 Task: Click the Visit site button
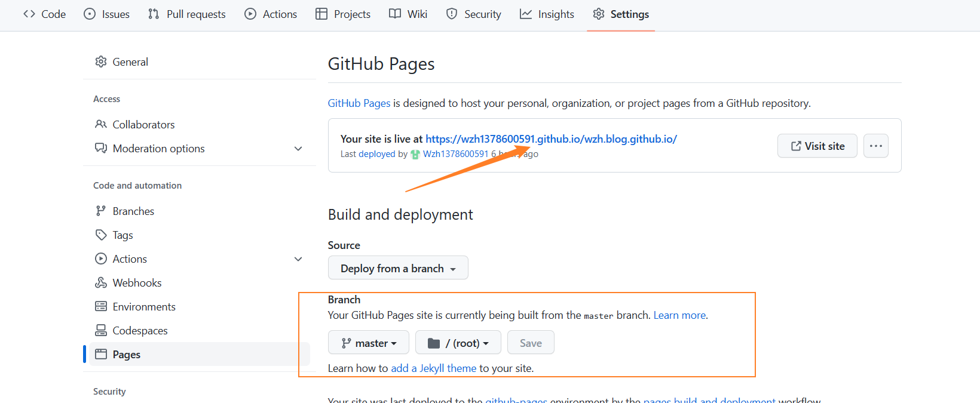(817, 146)
